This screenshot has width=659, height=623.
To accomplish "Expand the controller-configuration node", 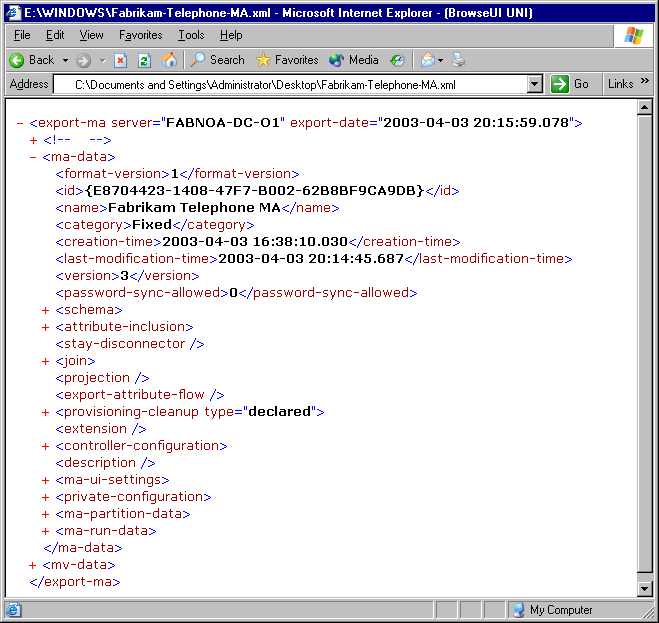I will (45, 446).
